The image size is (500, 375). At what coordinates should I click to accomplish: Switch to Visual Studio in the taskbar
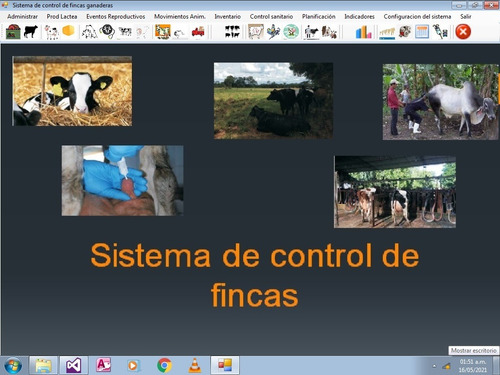(x=74, y=366)
